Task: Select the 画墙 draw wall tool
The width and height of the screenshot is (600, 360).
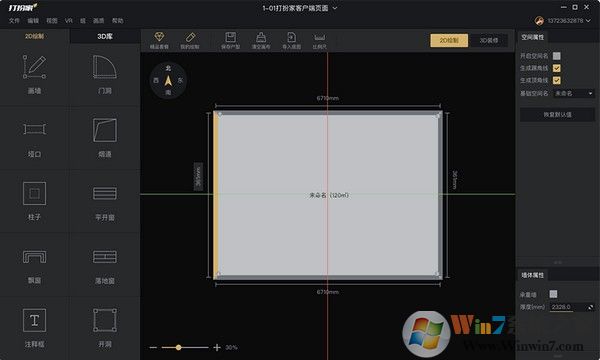Action: pyautogui.click(x=34, y=74)
